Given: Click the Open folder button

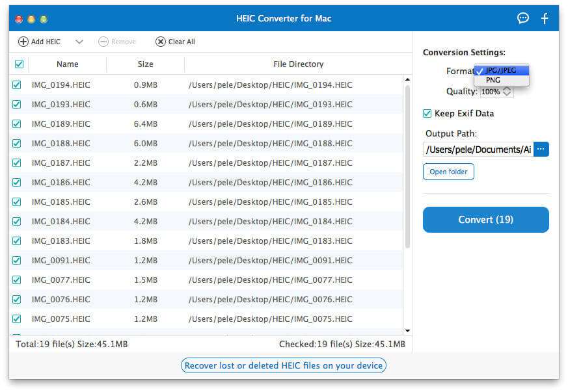Looking at the screenshot, I should point(448,172).
